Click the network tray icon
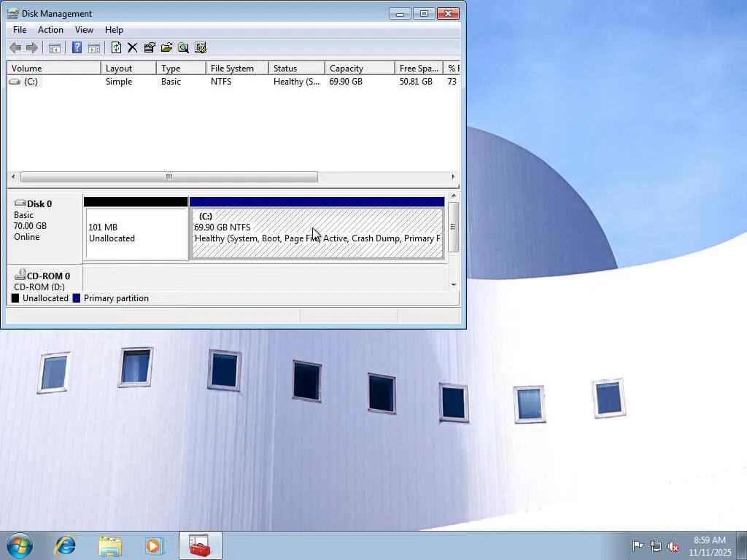 [x=656, y=546]
